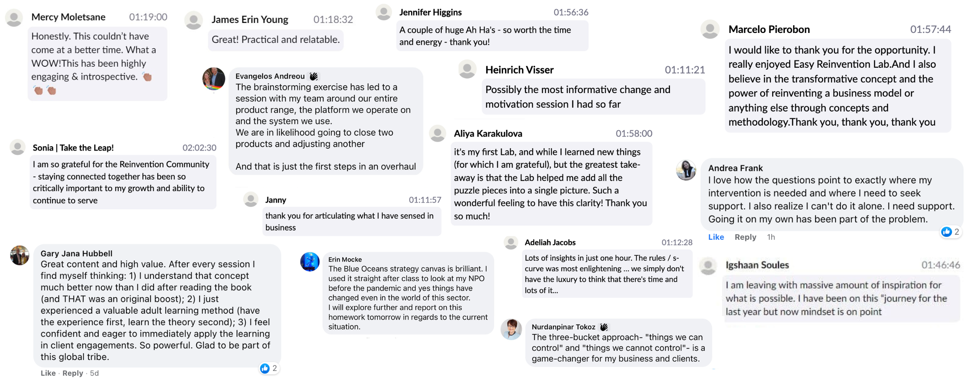This screenshot has height=383, width=980.
Task: Click Gary Jana Hubbell's profile photo
Action: (20, 255)
